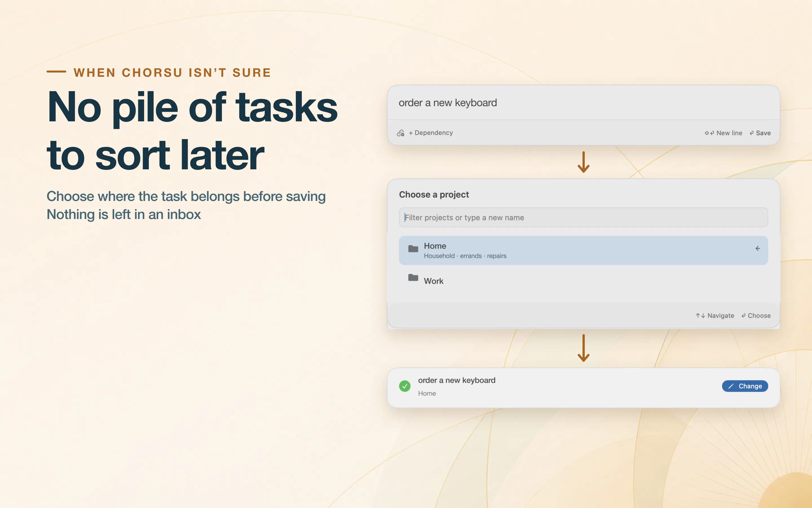Click the Choose a project heading
Screen dimensions: 812x508
[x=434, y=194]
